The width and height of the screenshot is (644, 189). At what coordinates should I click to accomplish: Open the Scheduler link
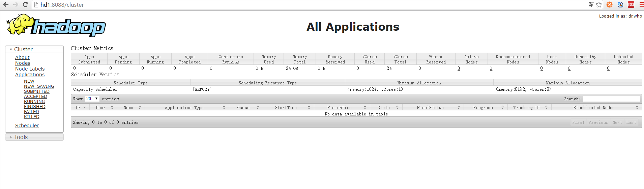pyautogui.click(x=27, y=126)
